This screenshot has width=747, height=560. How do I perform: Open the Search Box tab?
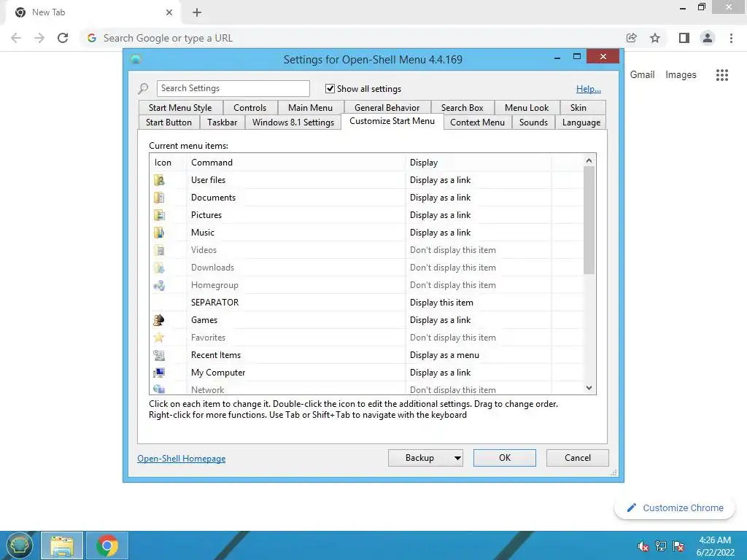462,108
